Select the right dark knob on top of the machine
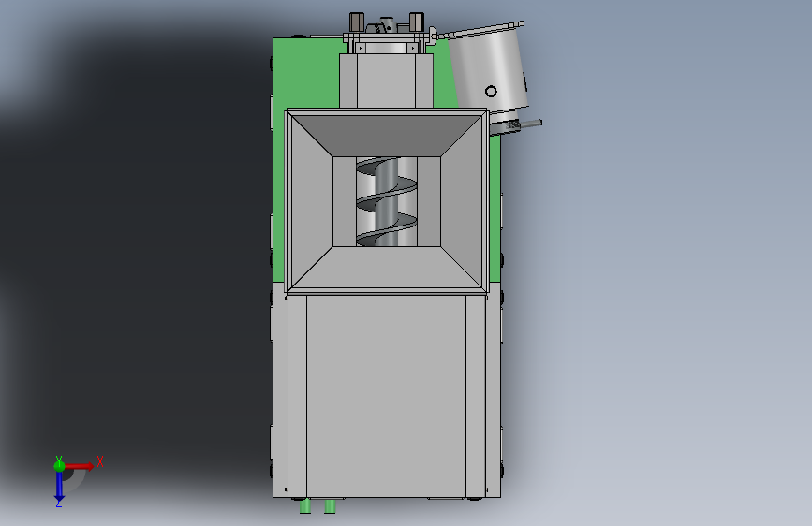The height and width of the screenshot is (526, 812). 417,22
